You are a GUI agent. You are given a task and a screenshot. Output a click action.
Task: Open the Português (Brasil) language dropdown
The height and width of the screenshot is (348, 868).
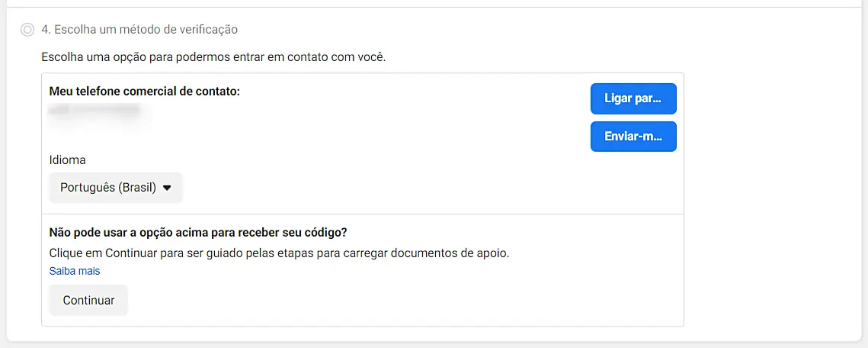[115, 188]
